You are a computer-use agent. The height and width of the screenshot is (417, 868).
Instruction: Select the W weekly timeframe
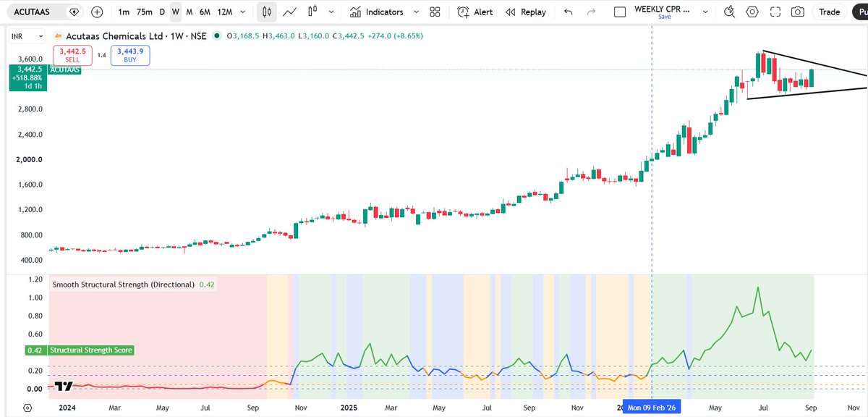coord(175,12)
